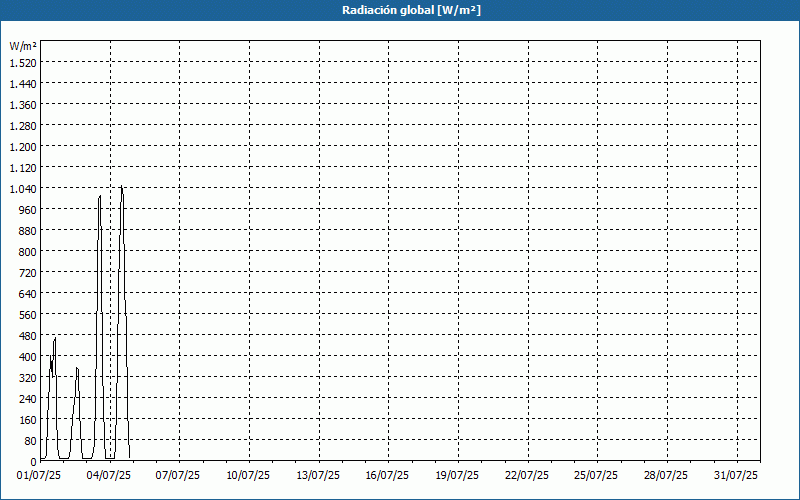800x500 pixels.
Task: Click the 720 y-axis value
Action: click(27, 273)
